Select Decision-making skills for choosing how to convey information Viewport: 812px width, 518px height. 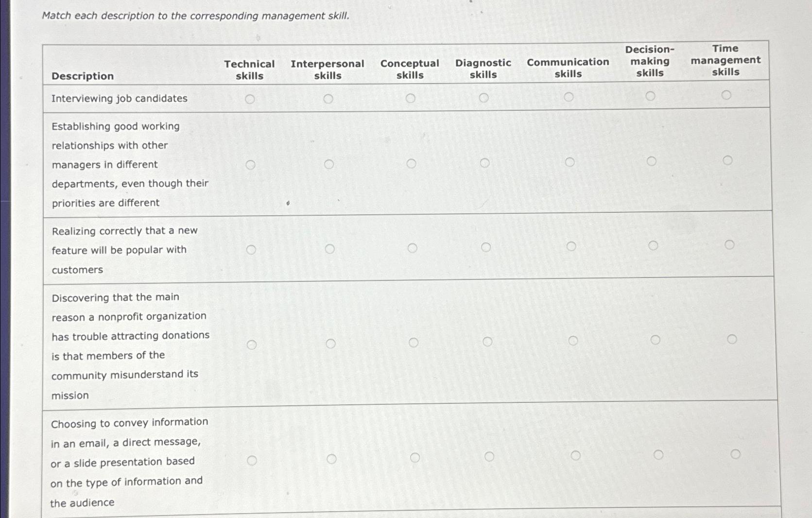coord(659,454)
